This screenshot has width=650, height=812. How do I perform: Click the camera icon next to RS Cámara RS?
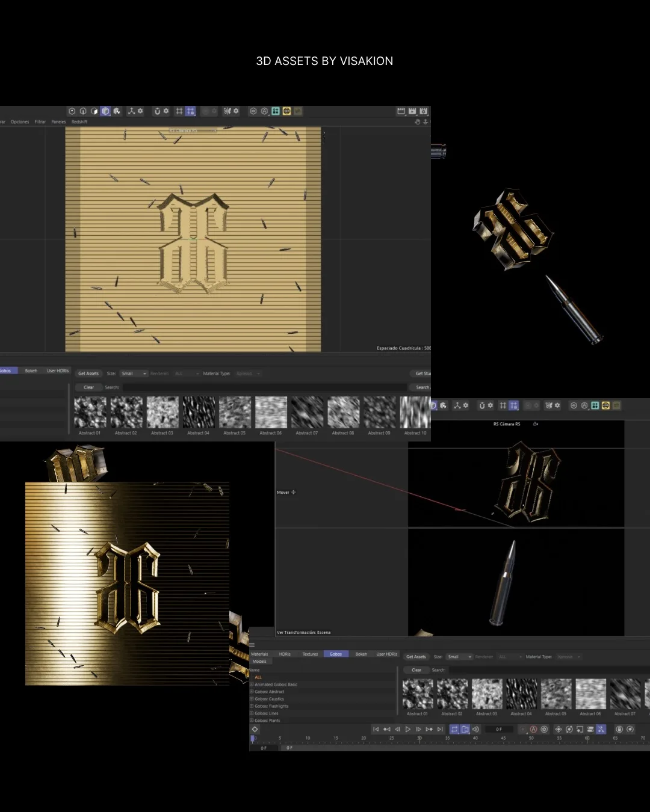tap(536, 424)
